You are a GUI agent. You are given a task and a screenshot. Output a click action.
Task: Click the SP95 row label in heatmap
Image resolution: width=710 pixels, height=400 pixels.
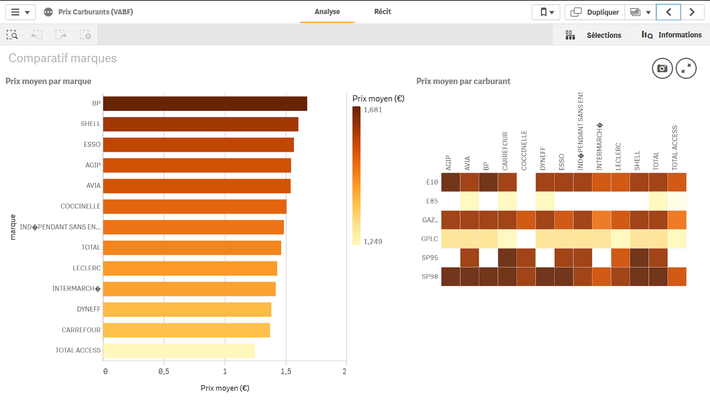pyautogui.click(x=429, y=258)
